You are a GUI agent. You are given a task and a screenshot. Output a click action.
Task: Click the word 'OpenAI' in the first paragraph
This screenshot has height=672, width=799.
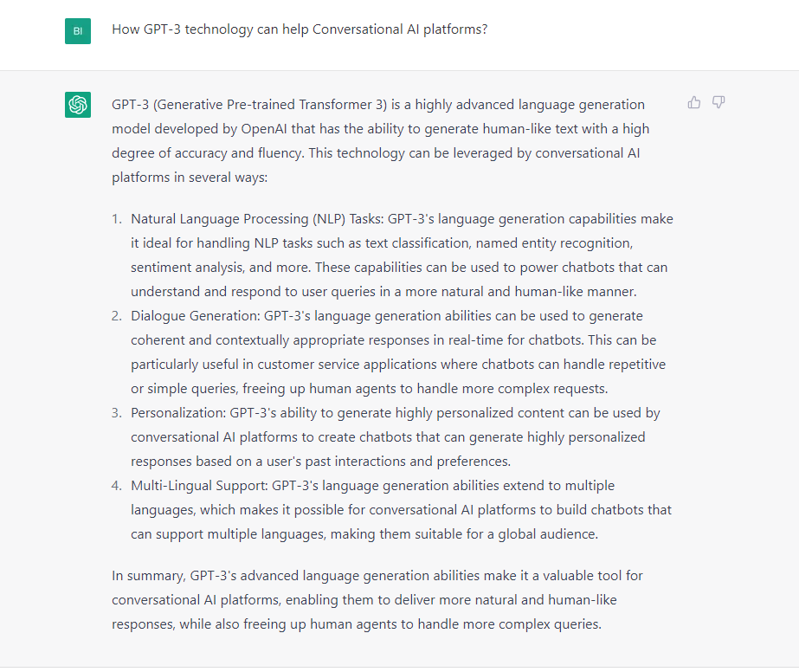[264, 129]
